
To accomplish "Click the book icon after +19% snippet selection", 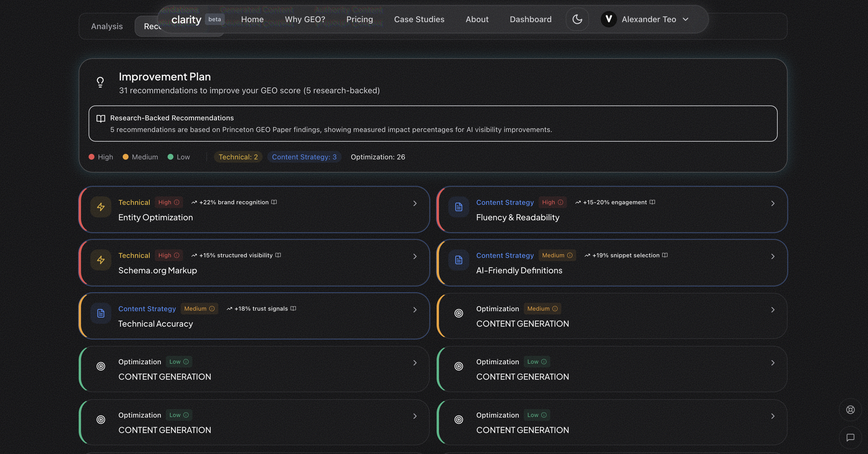I will (665, 255).
